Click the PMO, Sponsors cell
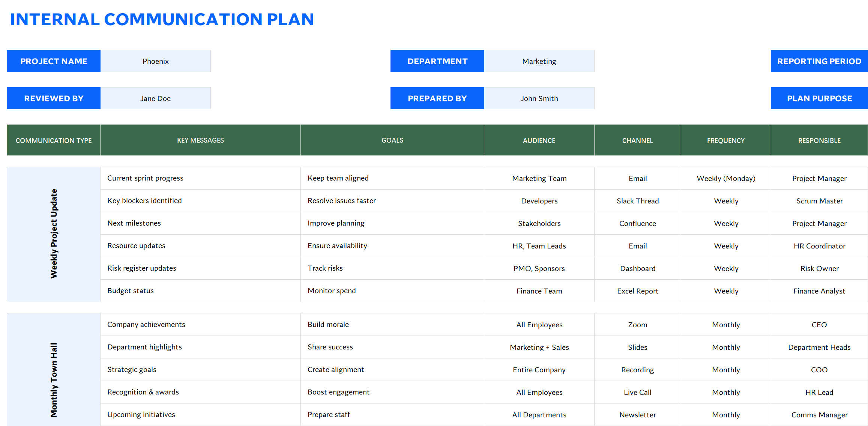 pos(539,268)
